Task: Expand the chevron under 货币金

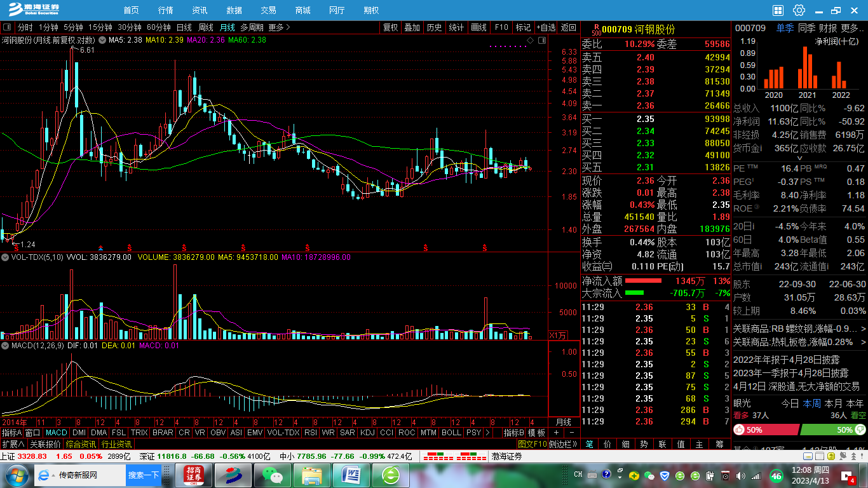Action: click(x=799, y=158)
